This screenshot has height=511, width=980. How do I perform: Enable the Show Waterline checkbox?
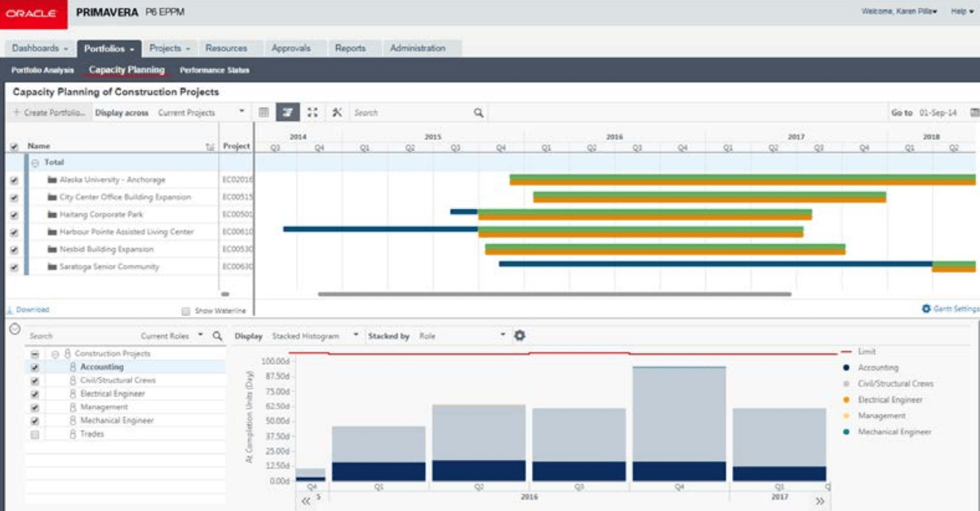point(186,311)
